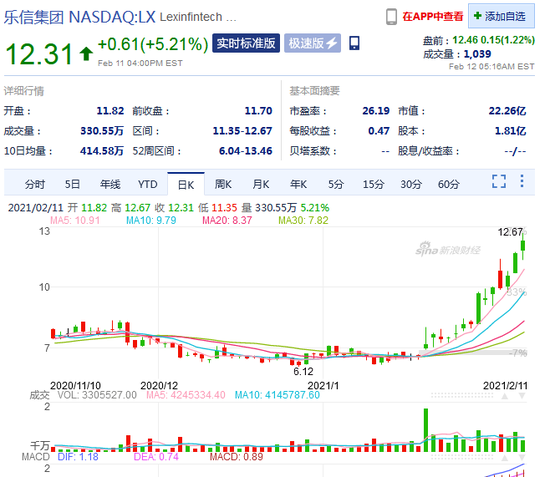The width and height of the screenshot is (550, 477).
Task: Click the up arrow in volume panel
Action: pos(505,396)
